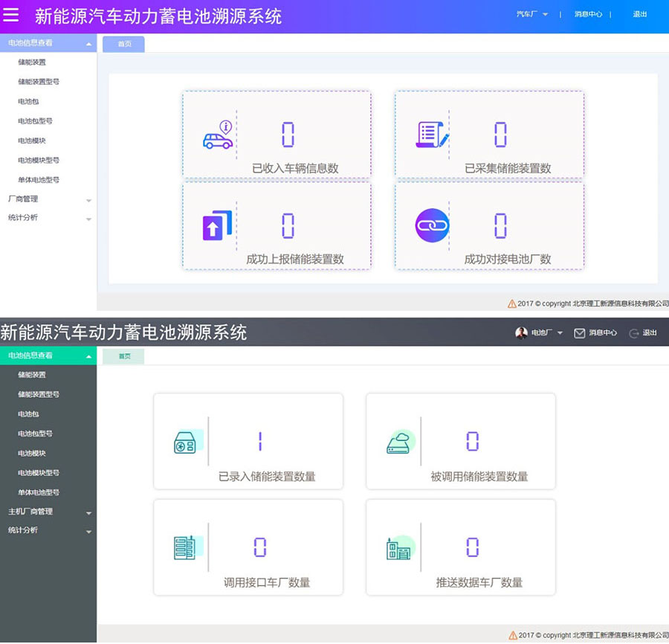669x644 pixels.
Task: Open 储能装置型号 in the light sidebar
Action: (x=39, y=82)
